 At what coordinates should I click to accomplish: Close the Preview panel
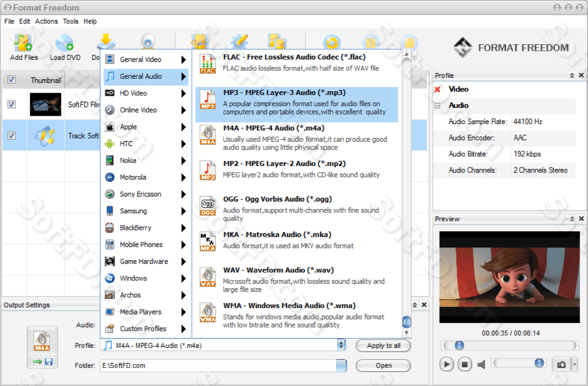(581, 219)
